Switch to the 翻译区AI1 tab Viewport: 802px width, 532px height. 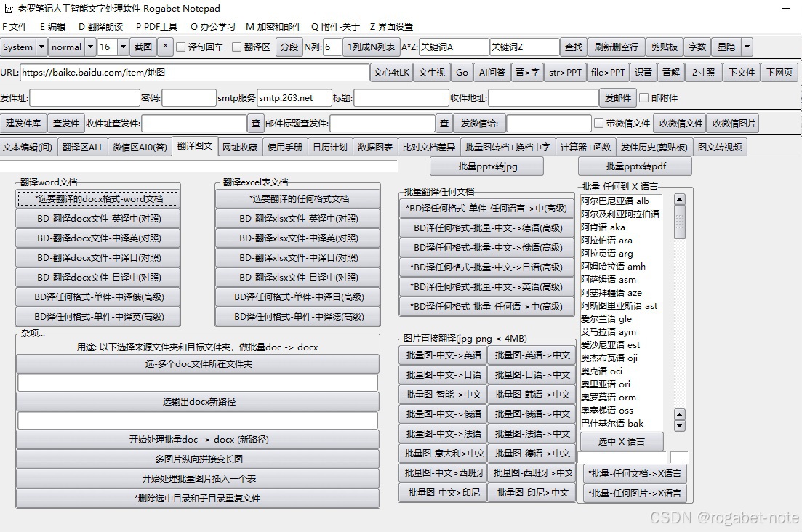click(x=82, y=148)
